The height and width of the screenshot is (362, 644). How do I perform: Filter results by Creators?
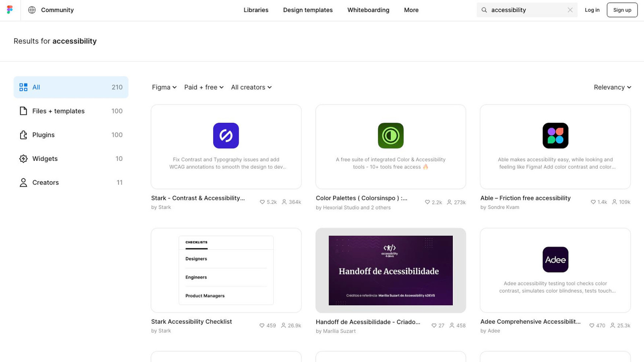[71, 183]
